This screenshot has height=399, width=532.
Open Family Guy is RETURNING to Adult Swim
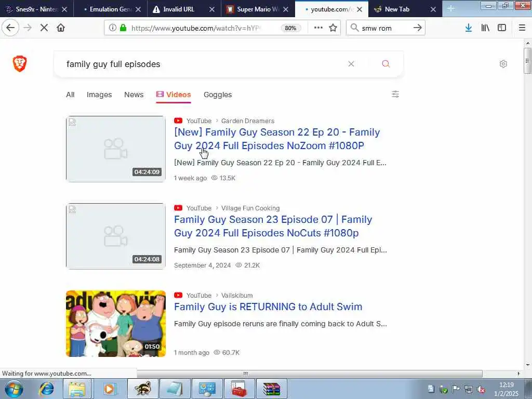coord(268,307)
